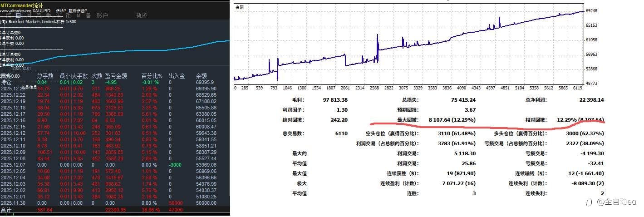Select the 次数 column header
644x217 pixels.
coord(97,76)
